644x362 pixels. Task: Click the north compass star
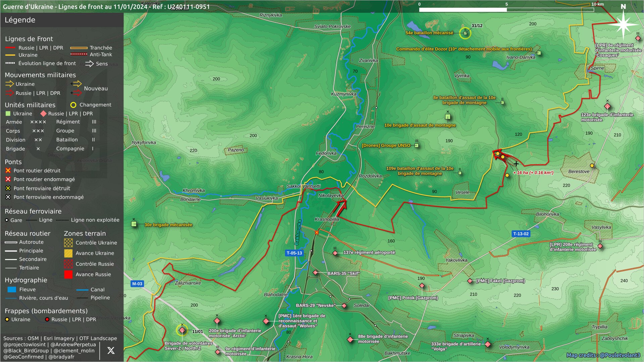(x=623, y=24)
